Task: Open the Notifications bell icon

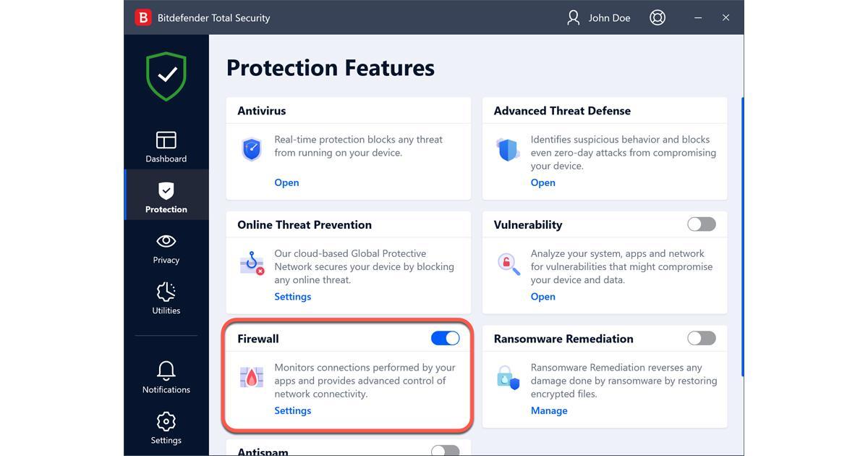Action: coord(166,370)
